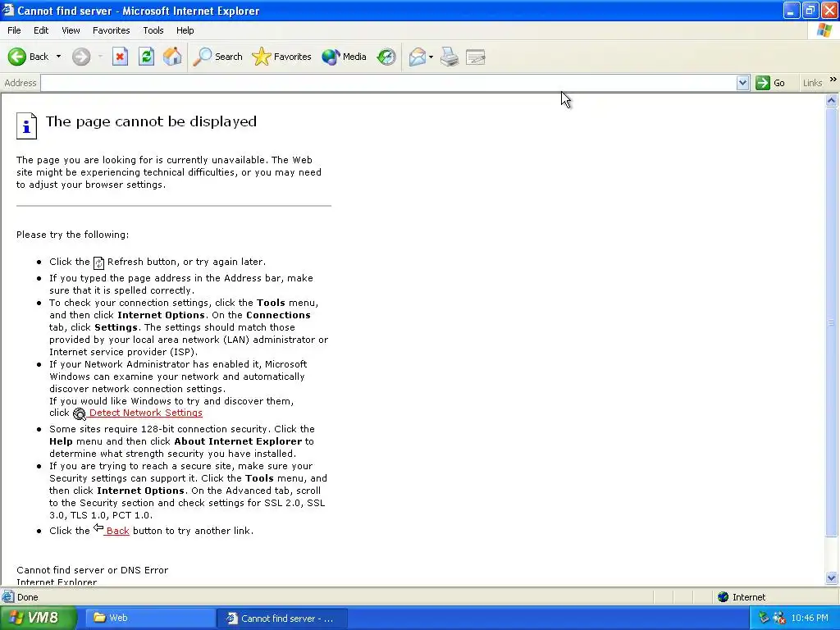Viewport: 840px width, 630px height.
Task: Click the VM8 Start button
Action: [x=38, y=618]
